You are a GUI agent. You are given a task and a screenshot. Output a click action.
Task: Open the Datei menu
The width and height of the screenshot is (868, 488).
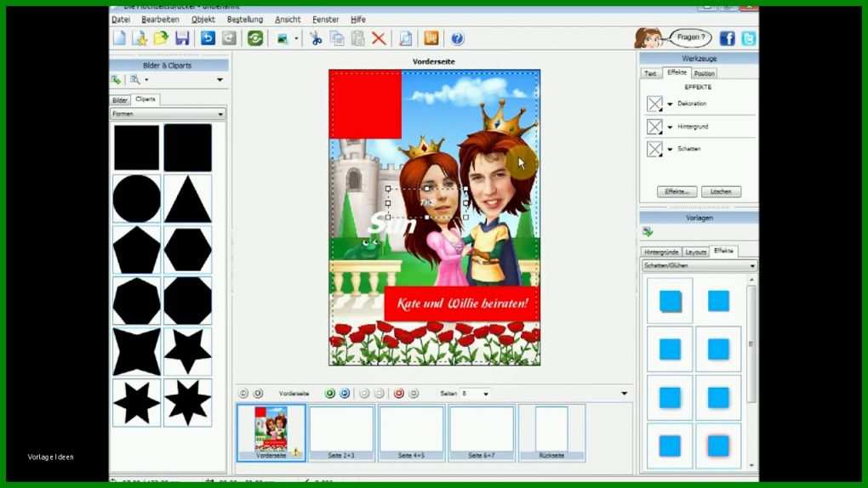pos(121,20)
